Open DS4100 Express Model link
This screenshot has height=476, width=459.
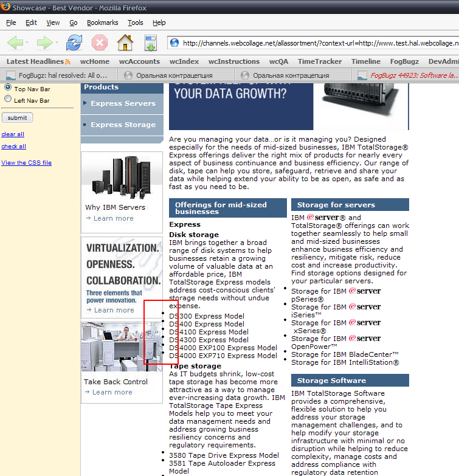point(209,332)
